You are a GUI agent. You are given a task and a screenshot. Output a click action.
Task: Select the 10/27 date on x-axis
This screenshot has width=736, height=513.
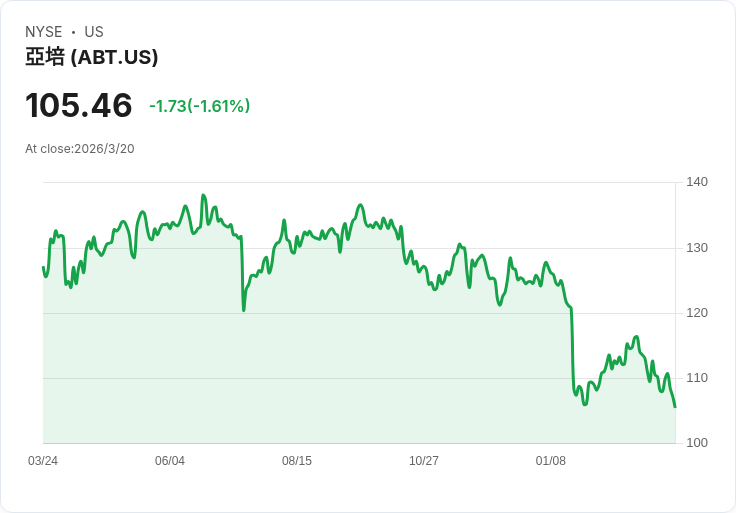click(424, 461)
